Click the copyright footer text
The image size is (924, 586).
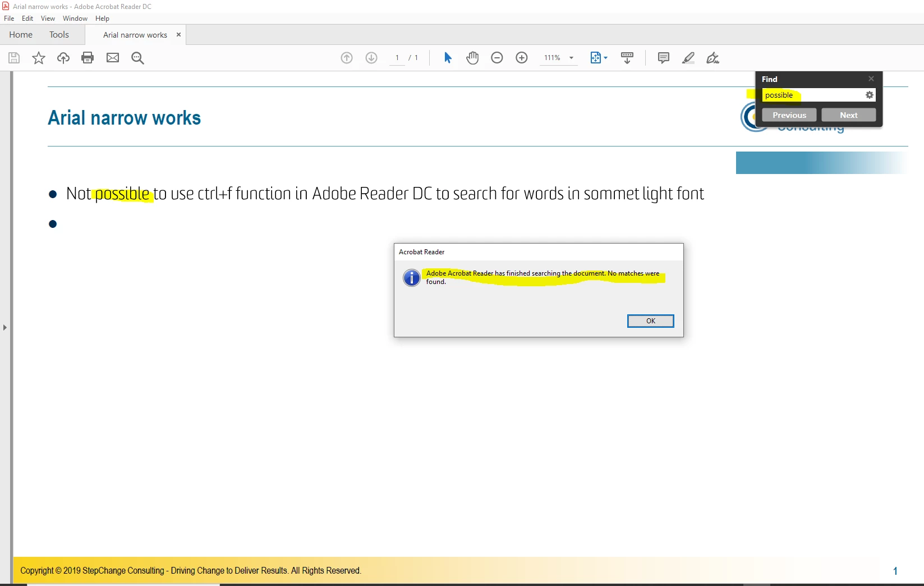191,571
